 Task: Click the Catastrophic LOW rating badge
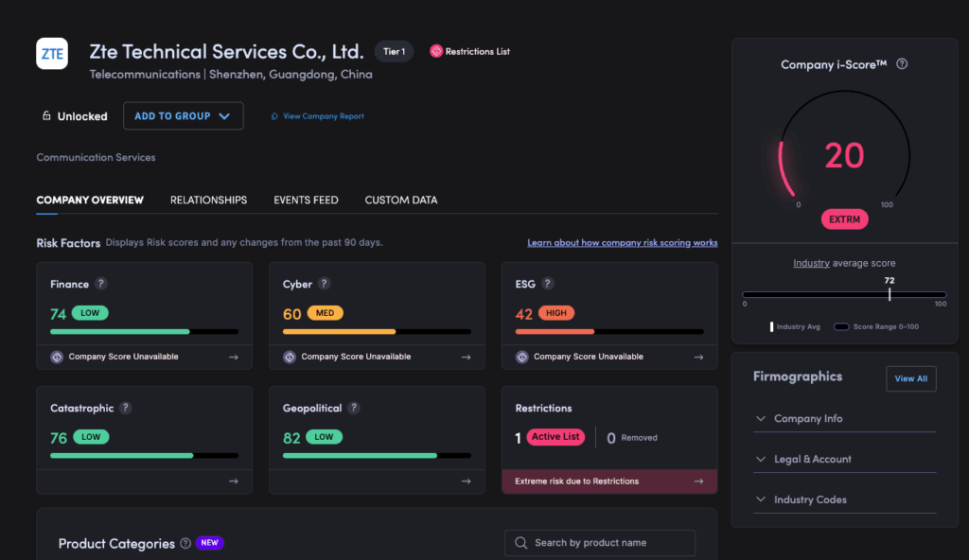click(91, 437)
